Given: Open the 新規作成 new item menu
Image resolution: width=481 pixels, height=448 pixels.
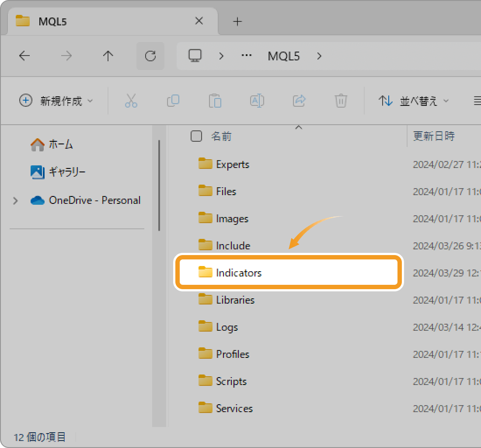Looking at the screenshot, I should click(x=56, y=101).
